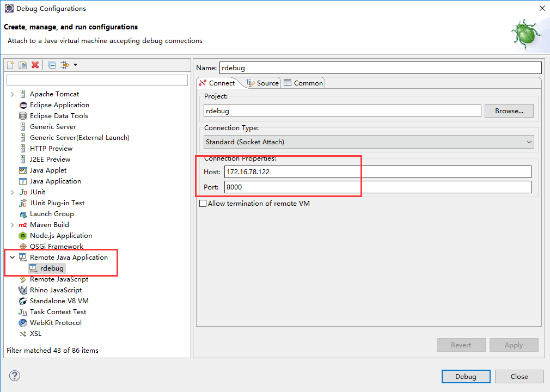Viewport: 550px width, 392px height.
Task: Select the HTTP Preview label
Action: [x=51, y=148]
